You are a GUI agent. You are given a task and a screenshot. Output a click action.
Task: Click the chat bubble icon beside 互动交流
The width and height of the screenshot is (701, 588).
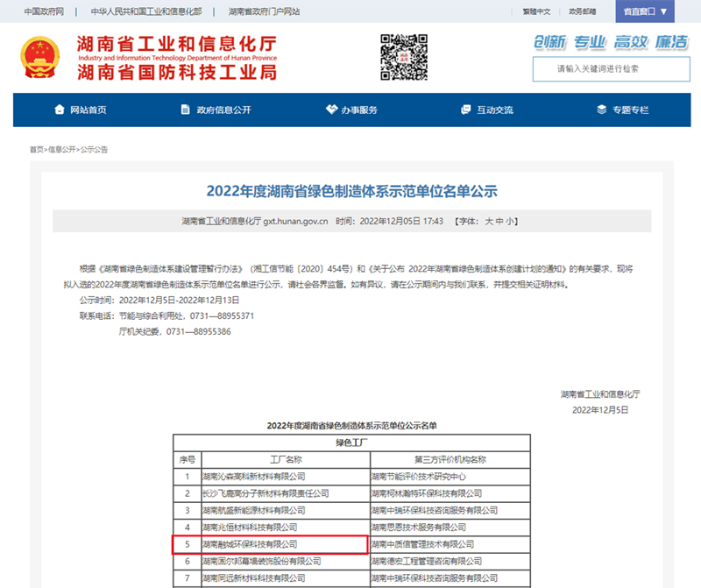coord(466,110)
